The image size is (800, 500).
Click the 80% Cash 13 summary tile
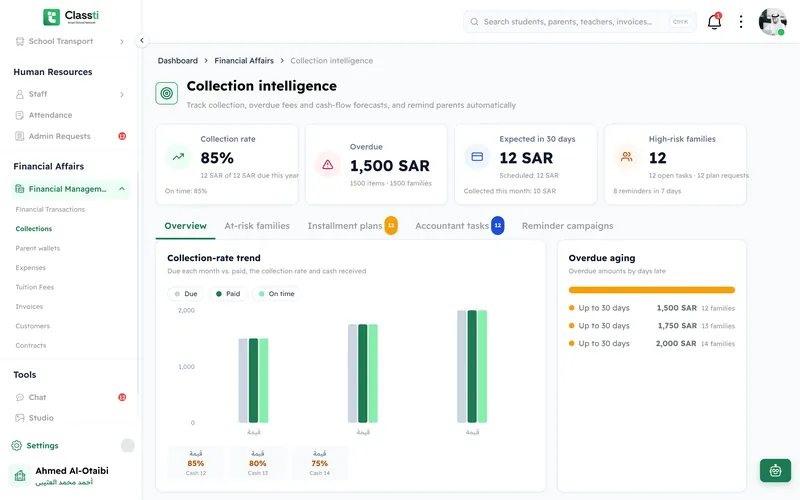coord(258,463)
